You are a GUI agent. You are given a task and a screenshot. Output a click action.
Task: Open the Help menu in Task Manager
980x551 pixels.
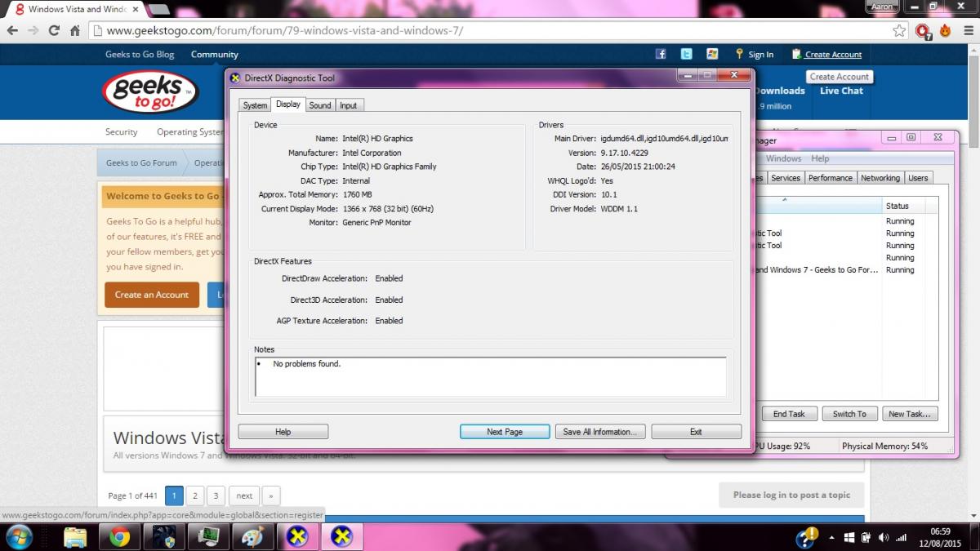pyautogui.click(x=820, y=158)
